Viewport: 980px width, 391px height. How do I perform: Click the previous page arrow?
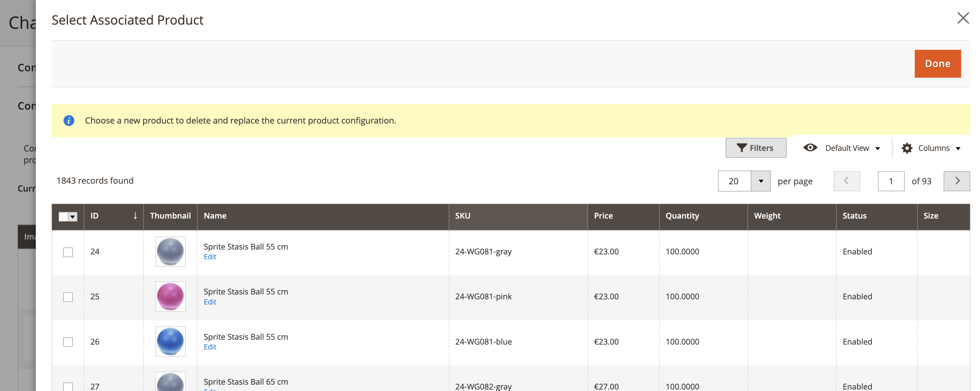pyautogui.click(x=846, y=181)
